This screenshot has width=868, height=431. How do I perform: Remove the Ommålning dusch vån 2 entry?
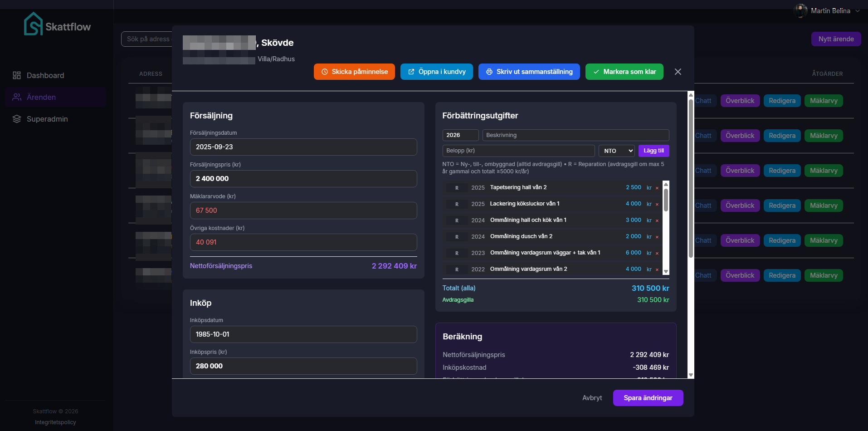pos(657,237)
